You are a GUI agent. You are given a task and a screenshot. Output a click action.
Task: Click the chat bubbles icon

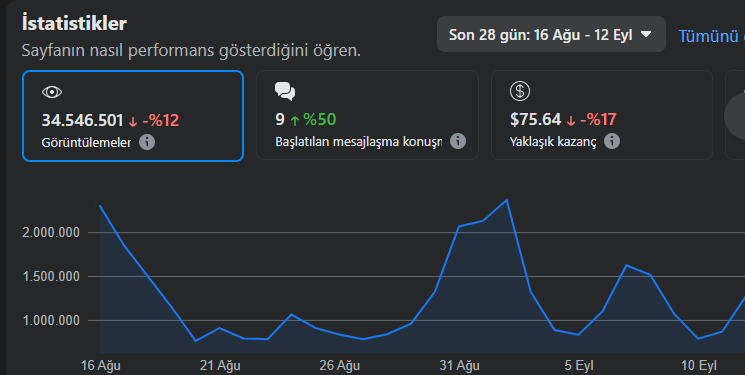click(x=285, y=91)
